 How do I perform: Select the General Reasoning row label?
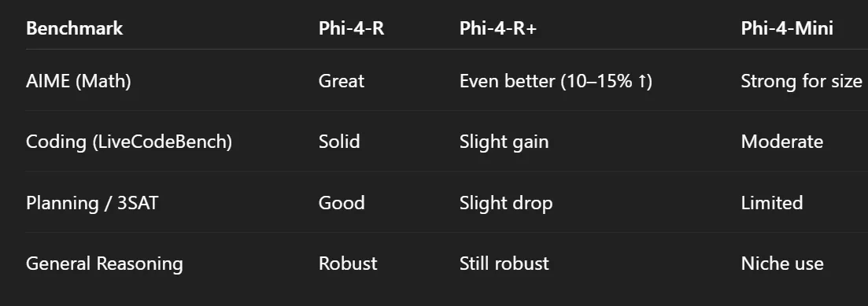tap(104, 264)
